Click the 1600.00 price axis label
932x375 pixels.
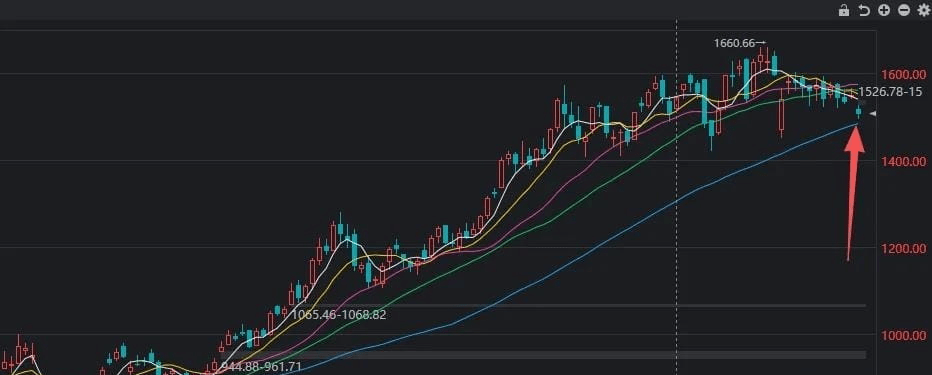tap(904, 75)
